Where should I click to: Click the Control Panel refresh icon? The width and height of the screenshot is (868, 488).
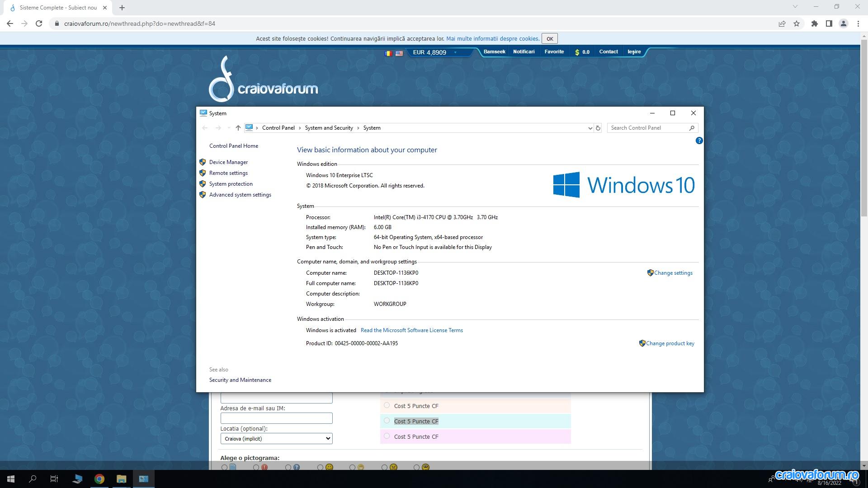pos(598,128)
